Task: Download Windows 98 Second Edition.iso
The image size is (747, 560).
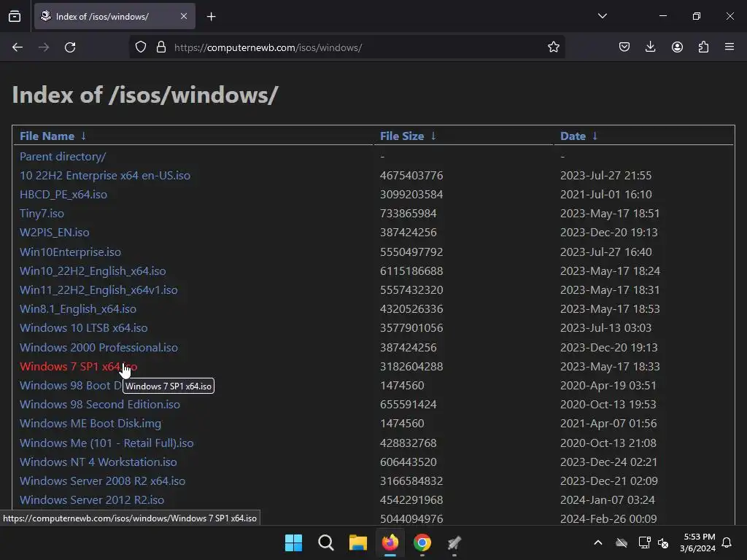Action: pos(99,405)
